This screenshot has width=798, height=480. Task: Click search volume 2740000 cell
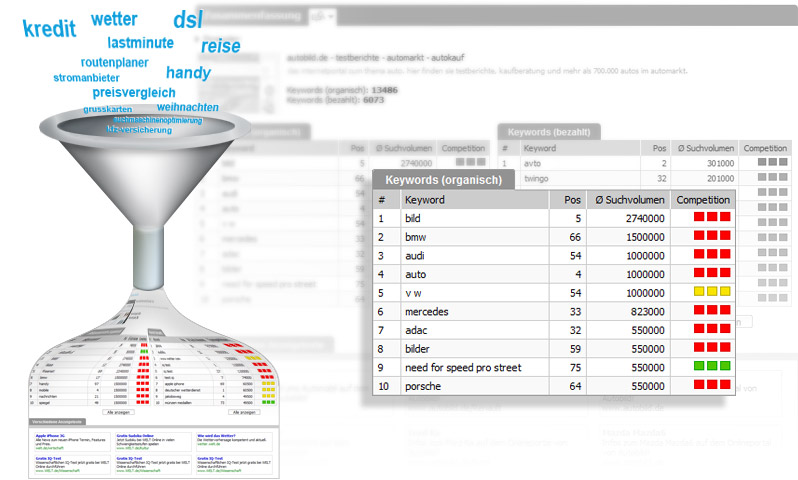coord(645,218)
